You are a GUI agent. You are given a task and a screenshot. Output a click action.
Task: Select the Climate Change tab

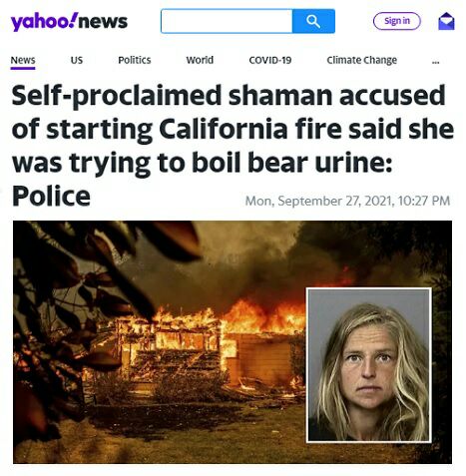[x=362, y=60]
